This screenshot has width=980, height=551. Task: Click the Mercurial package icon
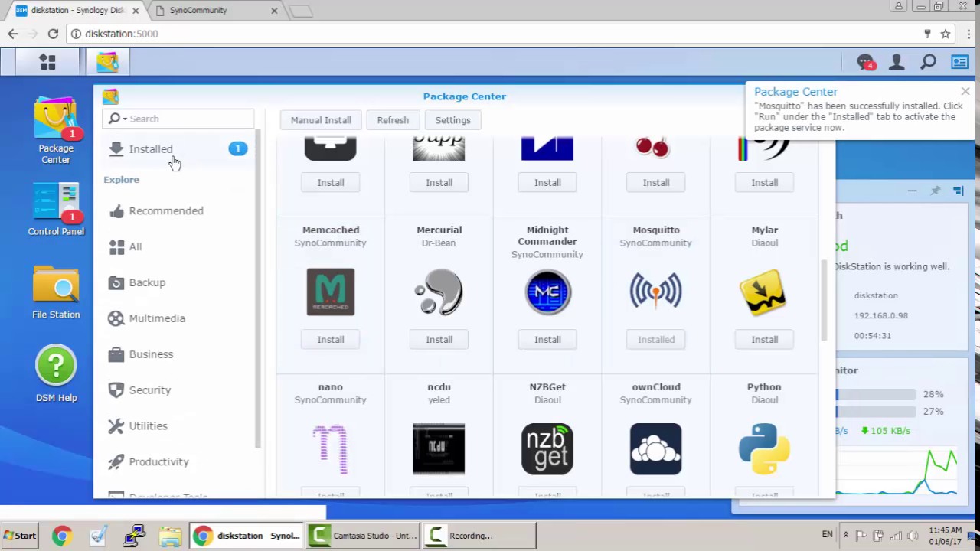pos(439,292)
